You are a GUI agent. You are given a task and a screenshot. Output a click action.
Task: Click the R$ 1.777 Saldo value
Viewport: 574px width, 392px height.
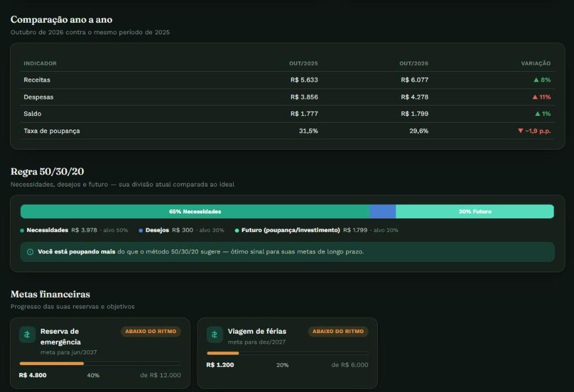click(304, 113)
